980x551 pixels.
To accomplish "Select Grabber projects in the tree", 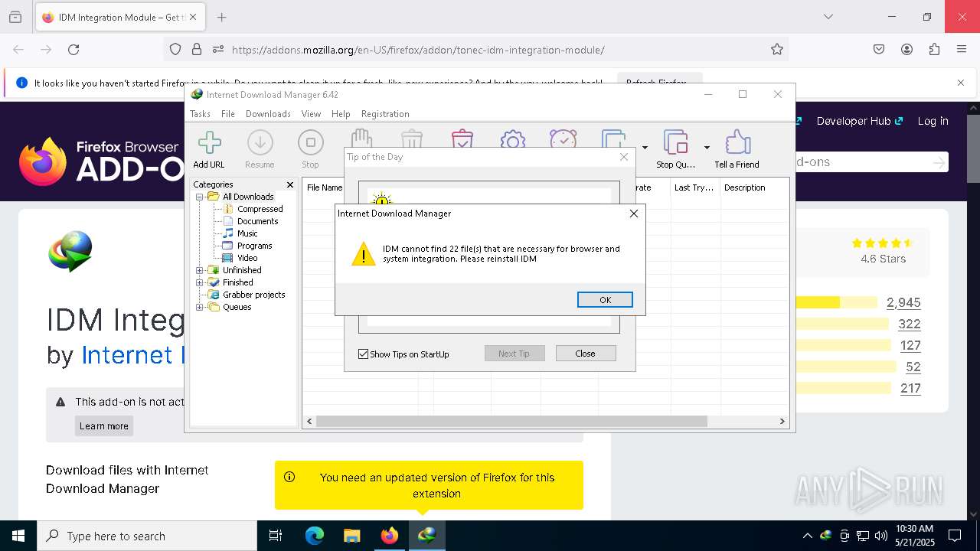I will [253, 295].
